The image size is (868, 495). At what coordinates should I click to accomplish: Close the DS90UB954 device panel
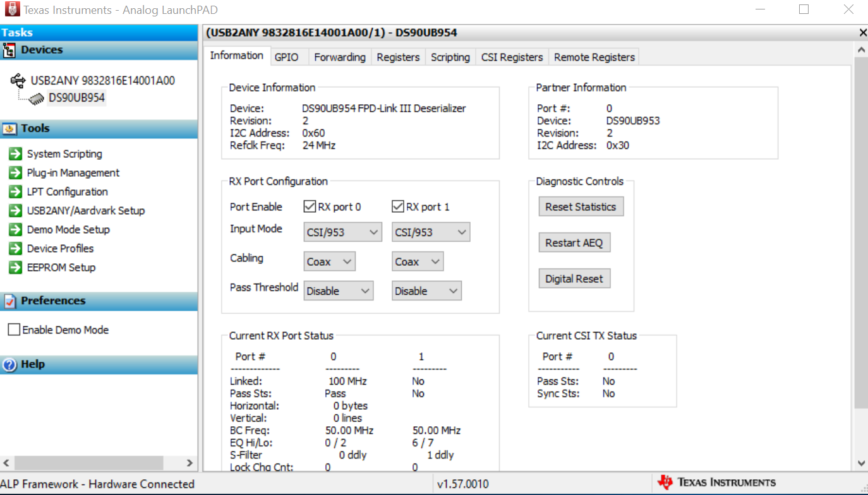(863, 33)
